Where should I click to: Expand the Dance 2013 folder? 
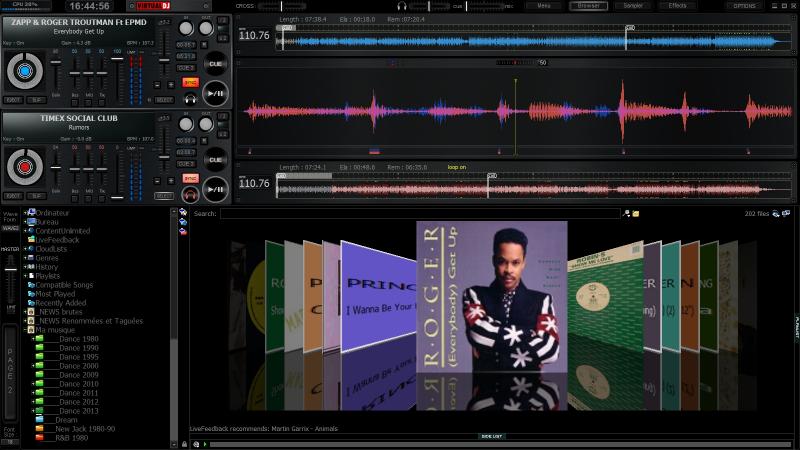(33, 411)
